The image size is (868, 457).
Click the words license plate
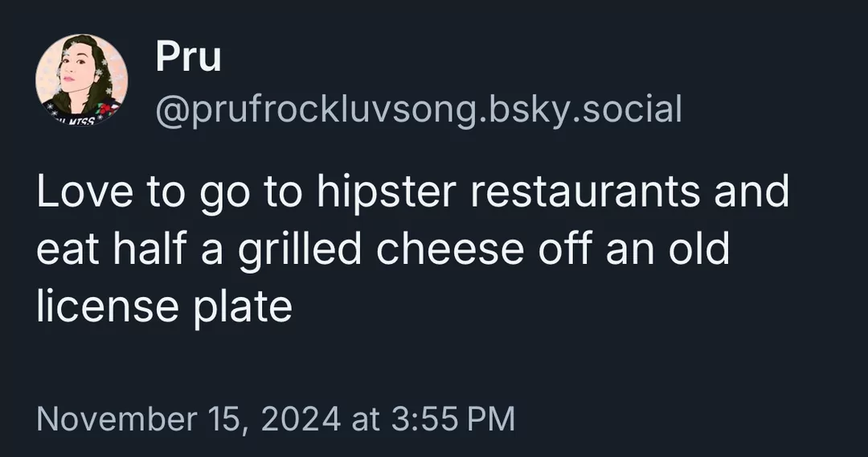click(x=165, y=307)
